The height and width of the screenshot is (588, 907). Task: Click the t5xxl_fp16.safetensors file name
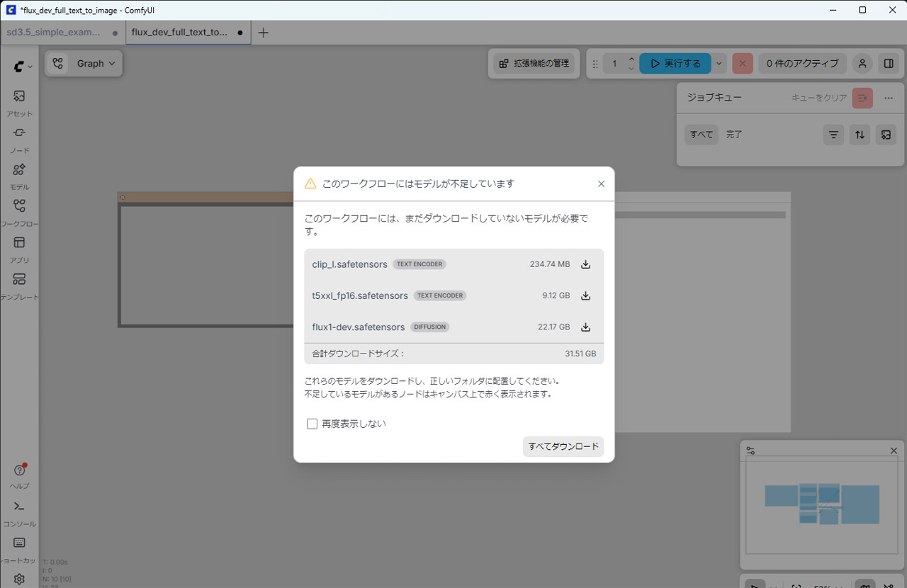click(x=360, y=295)
